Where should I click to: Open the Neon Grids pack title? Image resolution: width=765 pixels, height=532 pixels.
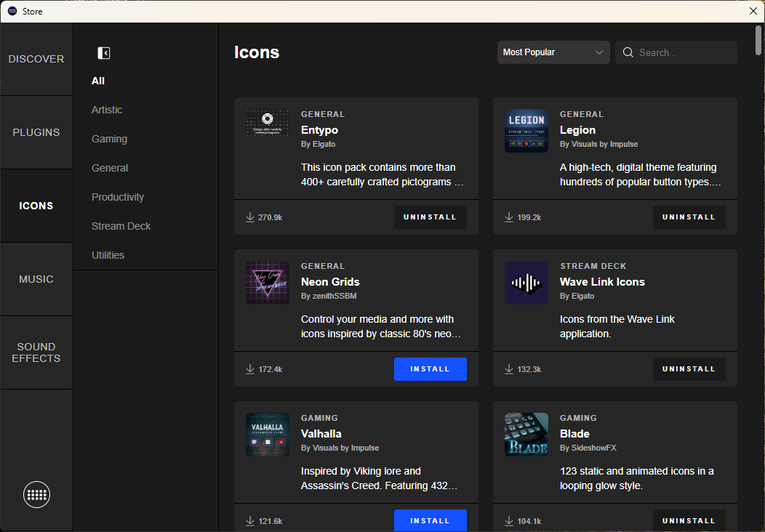coord(330,282)
